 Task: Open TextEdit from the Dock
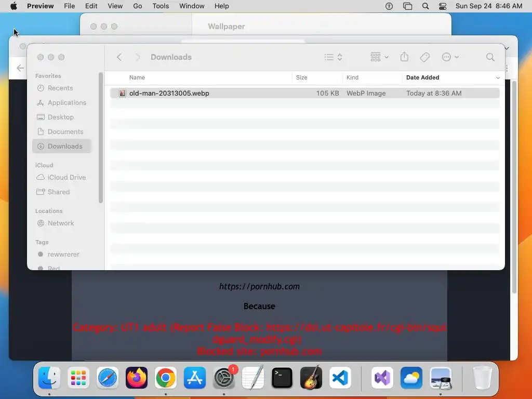(x=253, y=378)
